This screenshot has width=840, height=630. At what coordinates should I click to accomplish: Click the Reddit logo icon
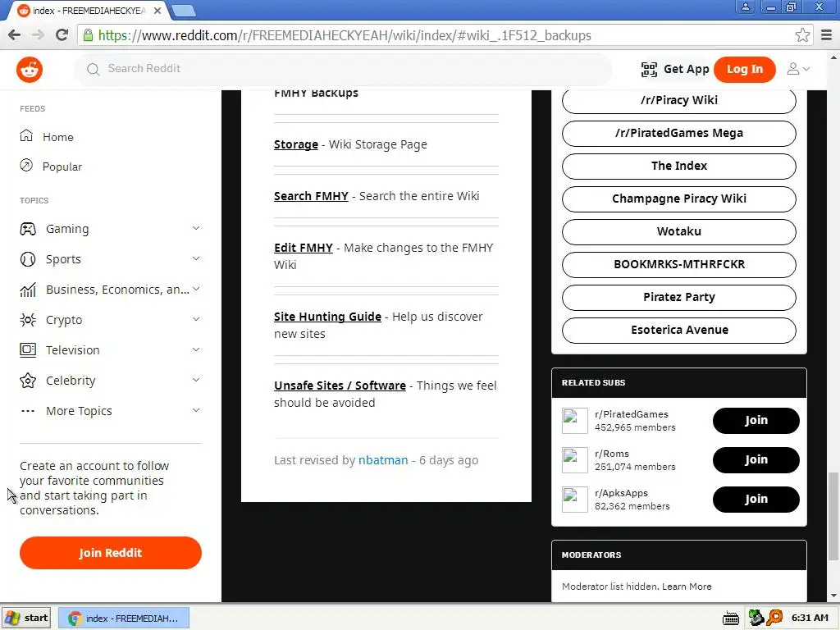[x=30, y=70]
